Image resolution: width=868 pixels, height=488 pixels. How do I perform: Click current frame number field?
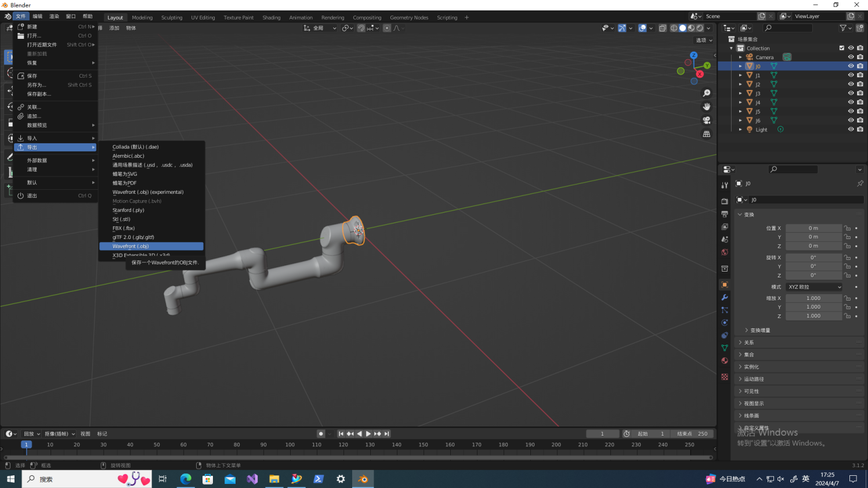coord(602,433)
